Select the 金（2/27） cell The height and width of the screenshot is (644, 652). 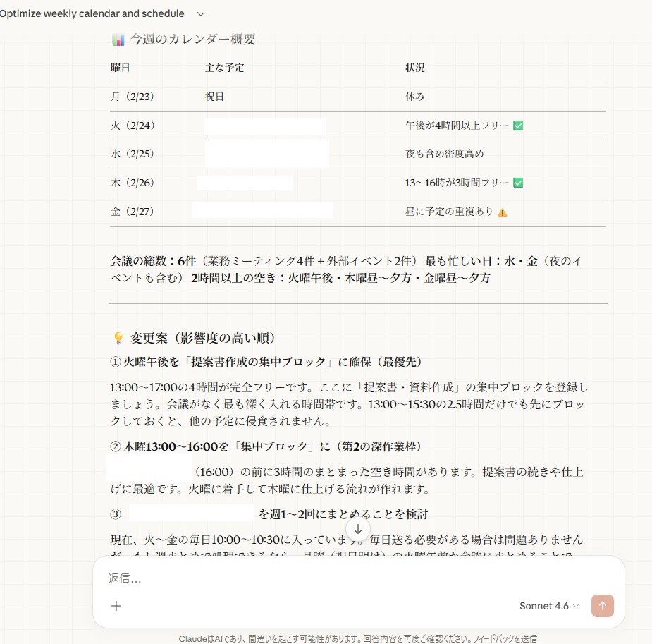[133, 212]
